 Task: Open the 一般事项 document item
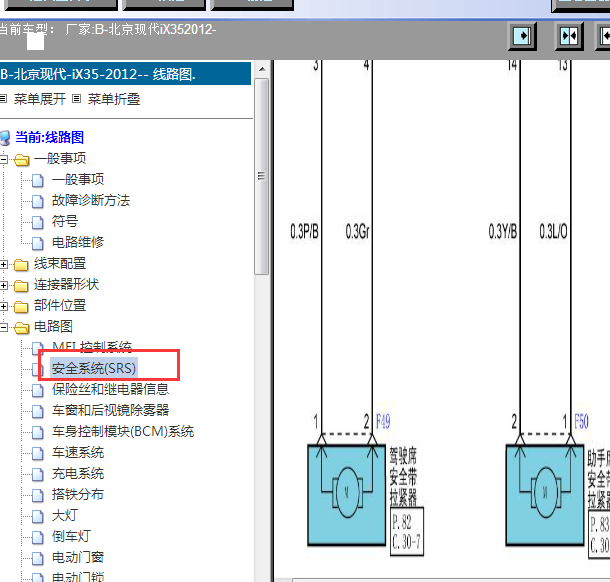(78, 180)
